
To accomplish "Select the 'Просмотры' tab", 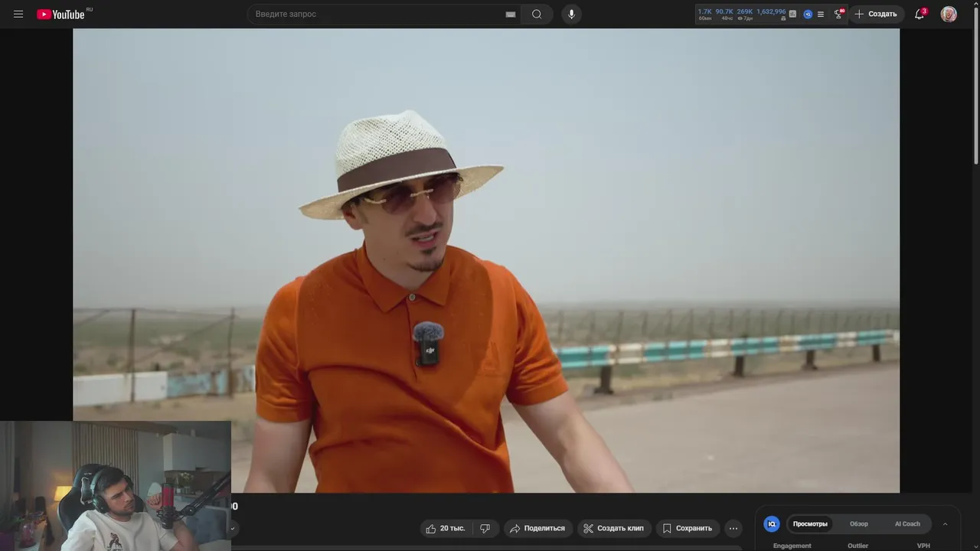I will coord(810,524).
